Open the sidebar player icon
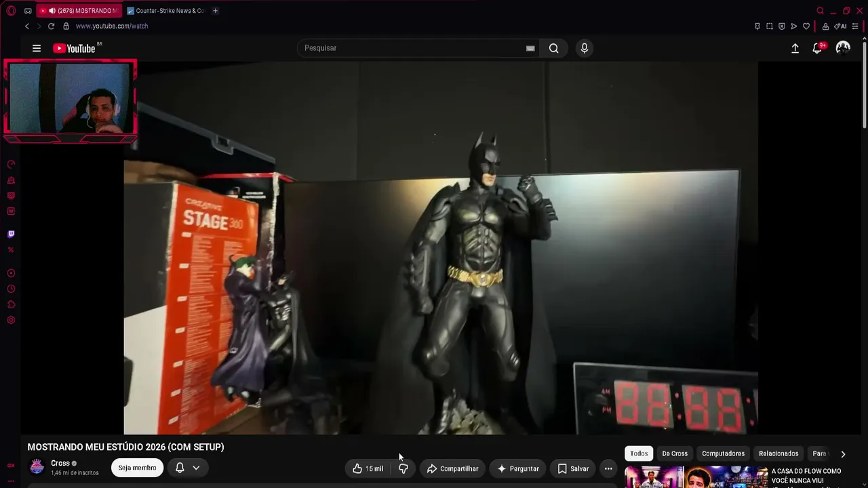This screenshot has height=488, width=868. pos(11,273)
